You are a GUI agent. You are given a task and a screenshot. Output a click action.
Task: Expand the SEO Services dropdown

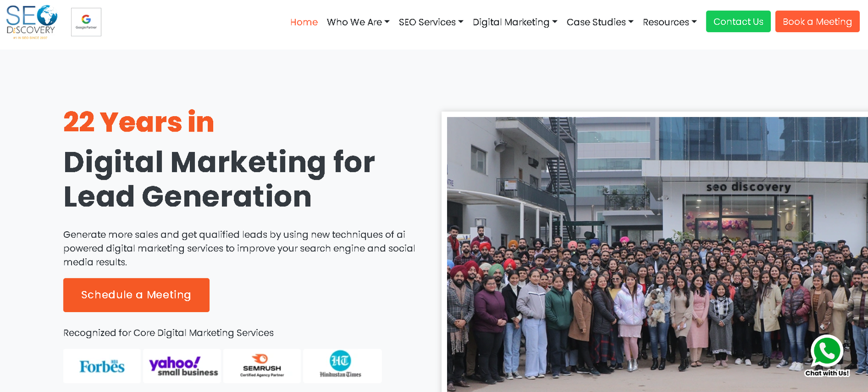click(431, 22)
